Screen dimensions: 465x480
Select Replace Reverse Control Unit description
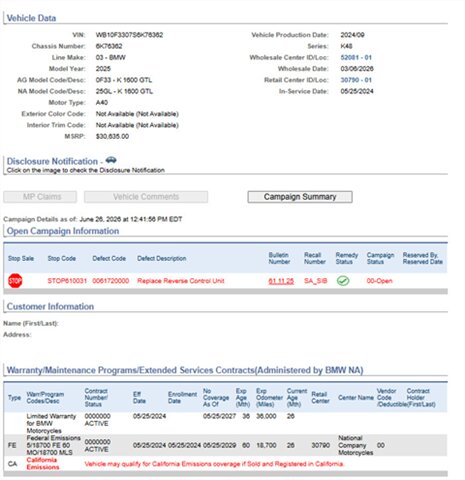click(x=181, y=281)
